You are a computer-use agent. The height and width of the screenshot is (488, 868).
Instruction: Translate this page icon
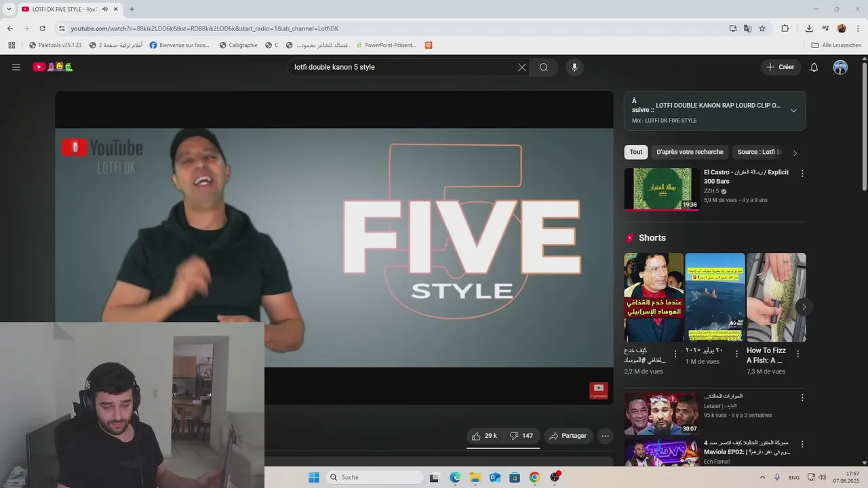click(x=747, y=28)
